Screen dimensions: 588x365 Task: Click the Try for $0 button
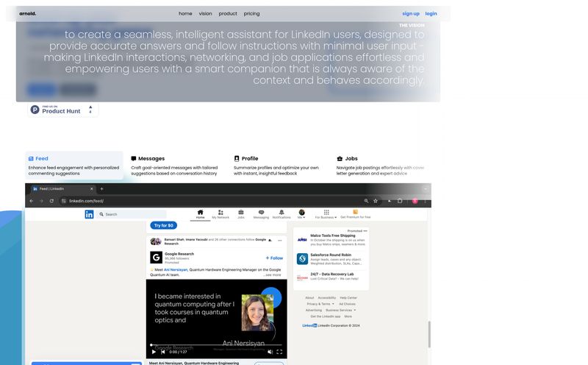163,225
